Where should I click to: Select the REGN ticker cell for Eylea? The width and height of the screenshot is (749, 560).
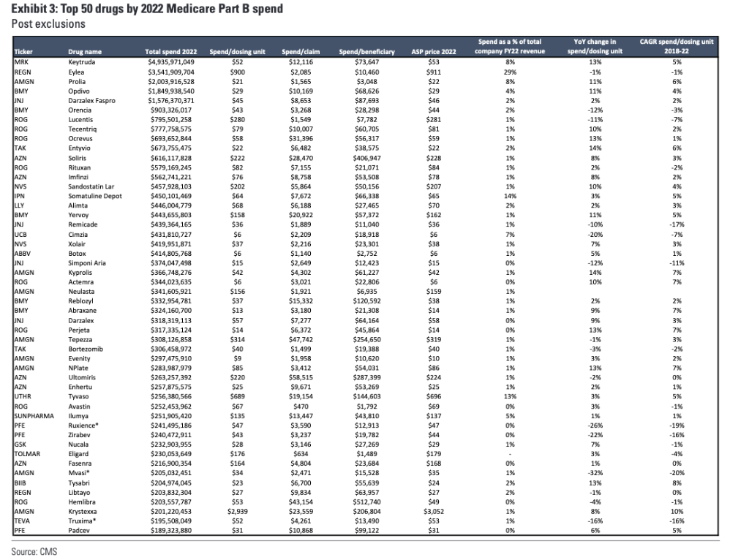click(x=23, y=72)
